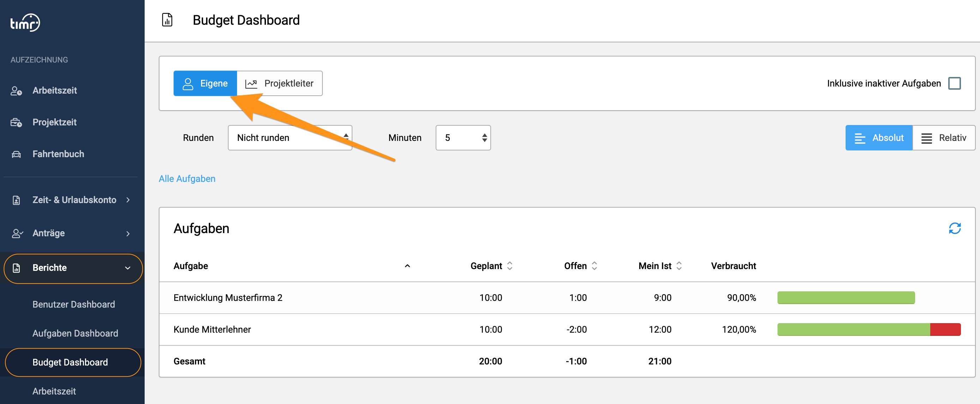Click the Budget Dashboard report icon in header
The height and width of the screenshot is (404, 980).
click(167, 20)
